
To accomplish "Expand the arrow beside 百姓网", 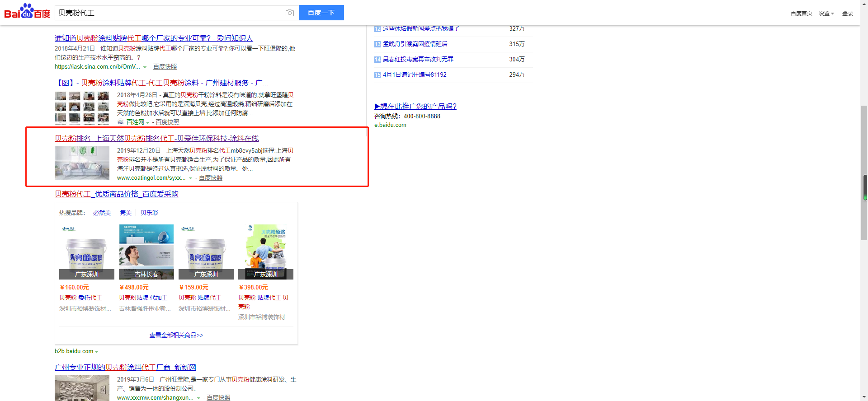I will pos(147,123).
